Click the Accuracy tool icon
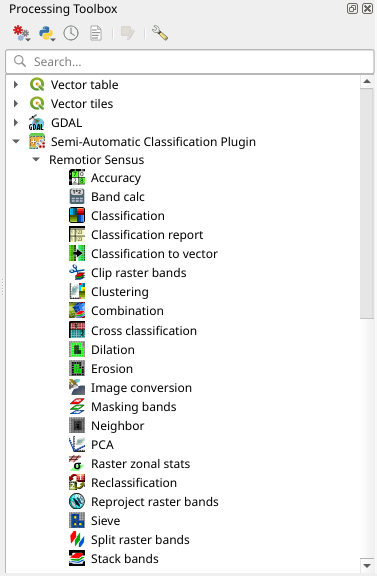The width and height of the screenshot is (377, 576). point(77,177)
